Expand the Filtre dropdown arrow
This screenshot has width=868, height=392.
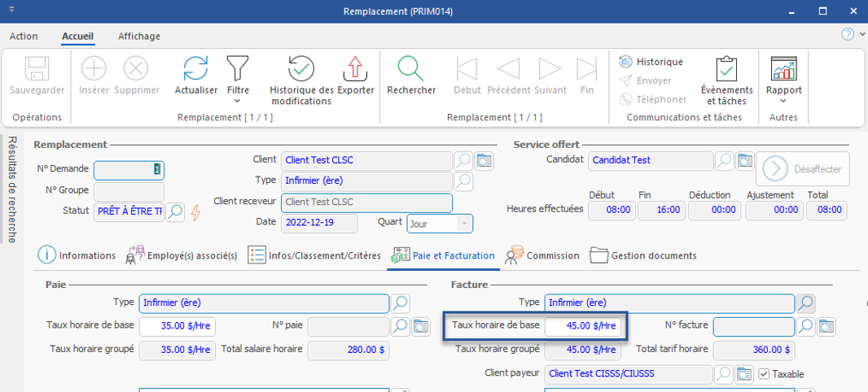coord(238,102)
